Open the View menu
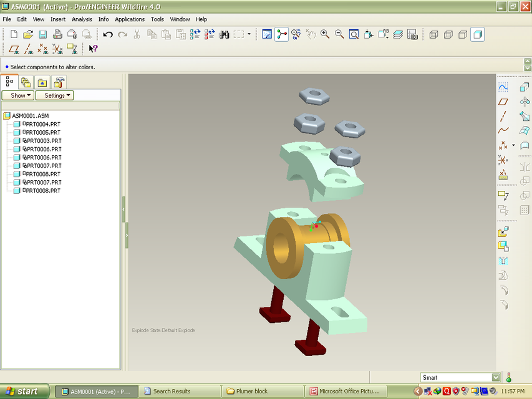This screenshot has height=399, width=532. (38, 19)
